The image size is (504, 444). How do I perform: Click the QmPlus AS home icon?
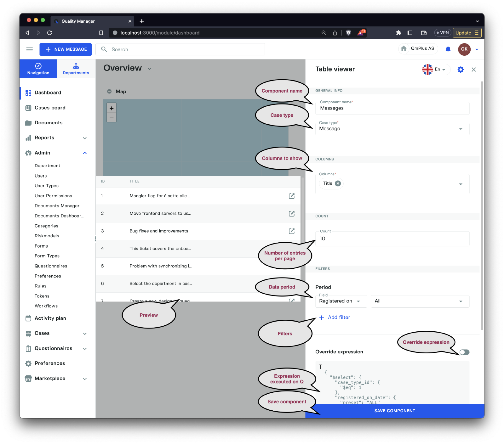404,49
